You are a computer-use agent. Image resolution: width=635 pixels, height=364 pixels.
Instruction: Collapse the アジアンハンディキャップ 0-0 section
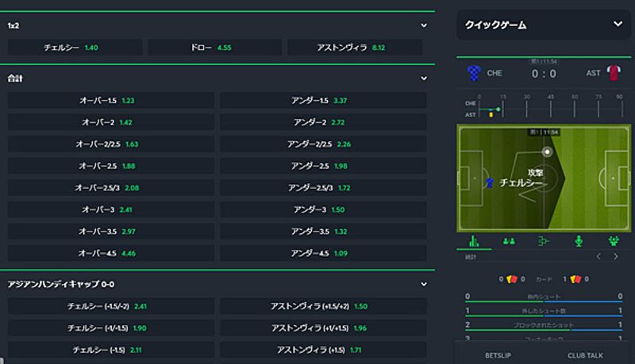pos(424,284)
